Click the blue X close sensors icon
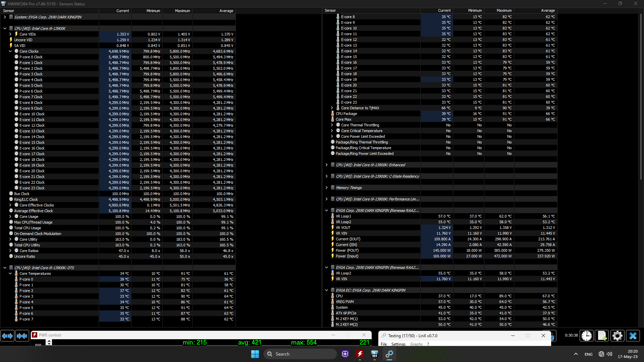Viewport: 644px width, 362px height. tap(633, 336)
